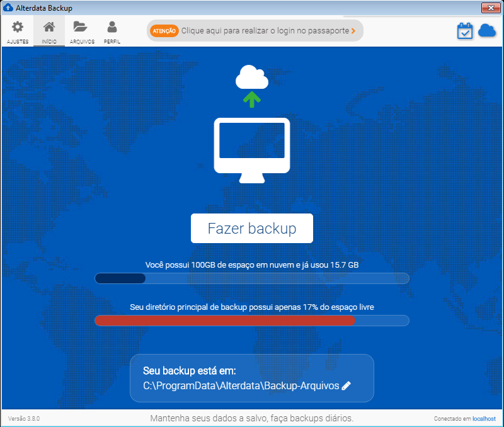Edit backup path with pencil icon

click(346, 385)
